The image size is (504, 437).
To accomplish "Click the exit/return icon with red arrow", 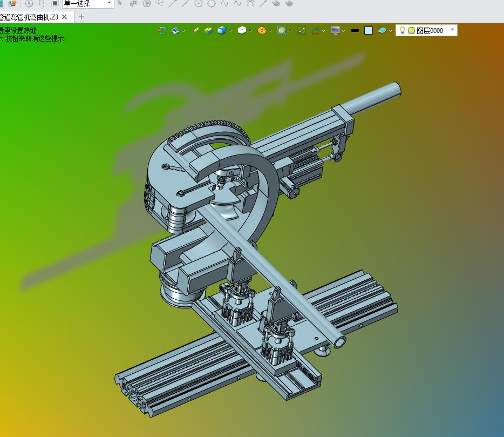I will [161, 31].
